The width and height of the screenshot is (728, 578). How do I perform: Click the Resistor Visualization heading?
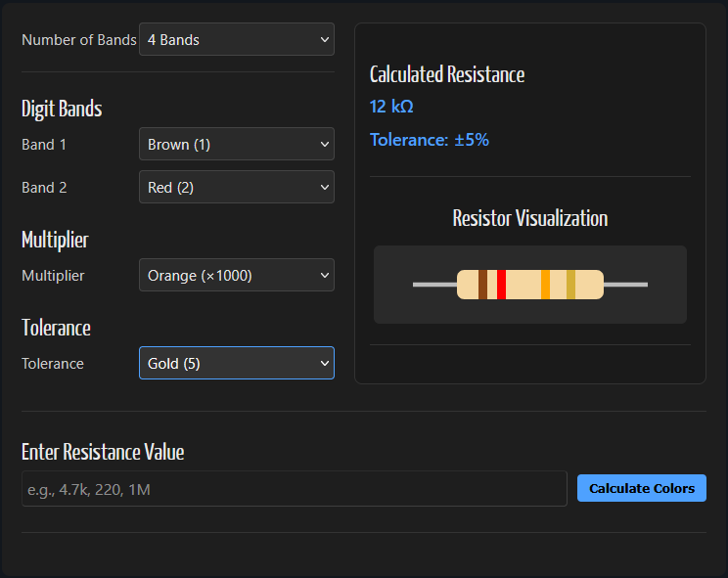(x=530, y=218)
